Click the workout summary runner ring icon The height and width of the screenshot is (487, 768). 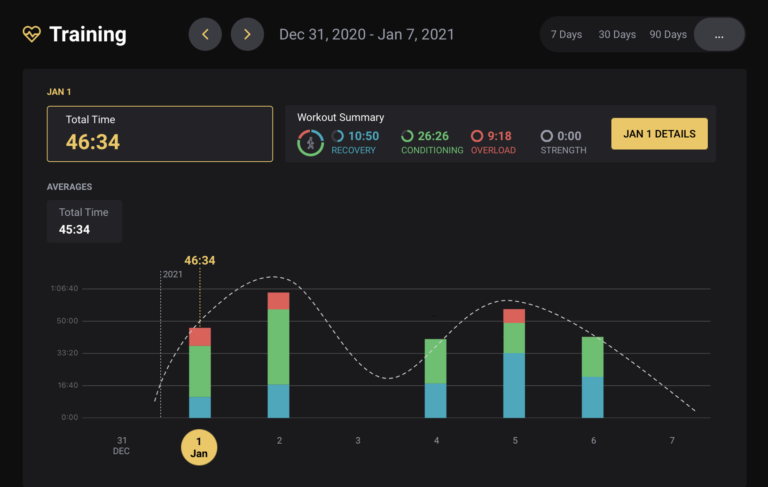(310, 143)
